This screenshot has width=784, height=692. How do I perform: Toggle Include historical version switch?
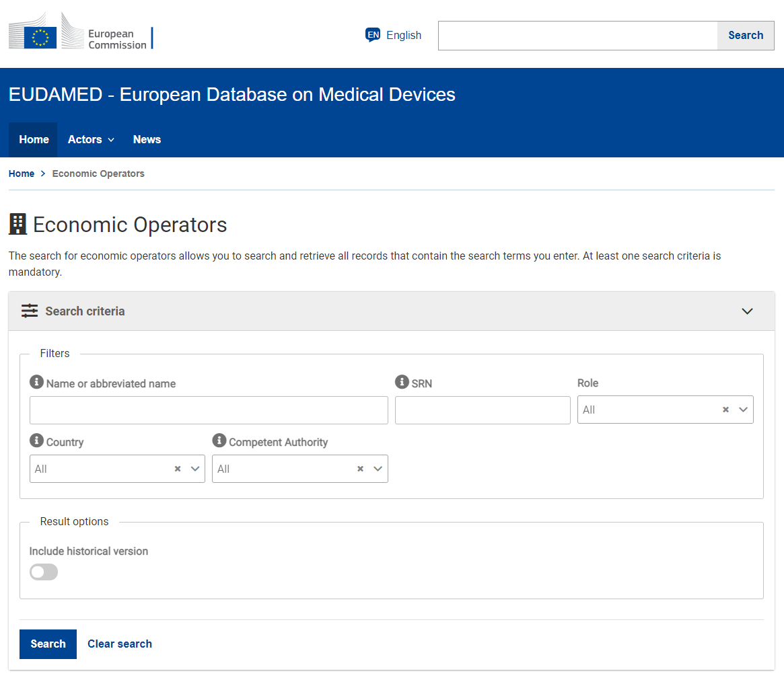tap(44, 572)
